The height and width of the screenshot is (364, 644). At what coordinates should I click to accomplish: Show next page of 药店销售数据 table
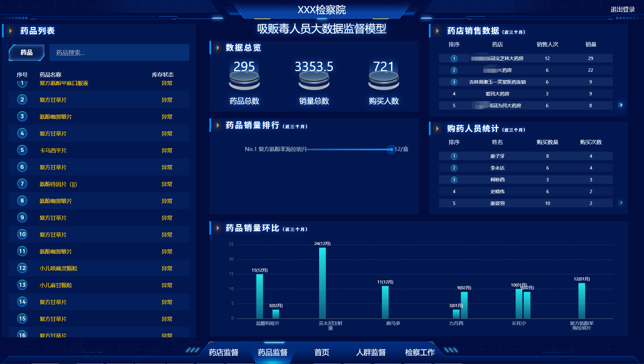pos(621,105)
